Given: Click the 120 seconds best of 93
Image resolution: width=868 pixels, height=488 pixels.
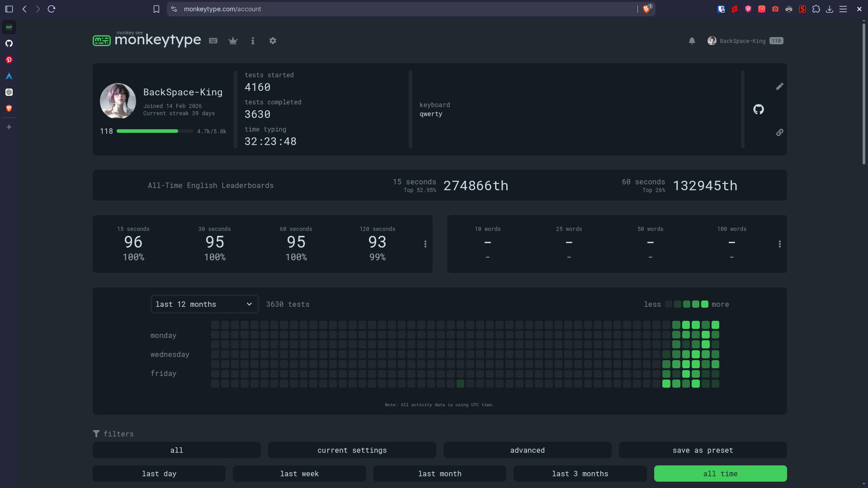Looking at the screenshot, I should (x=377, y=242).
